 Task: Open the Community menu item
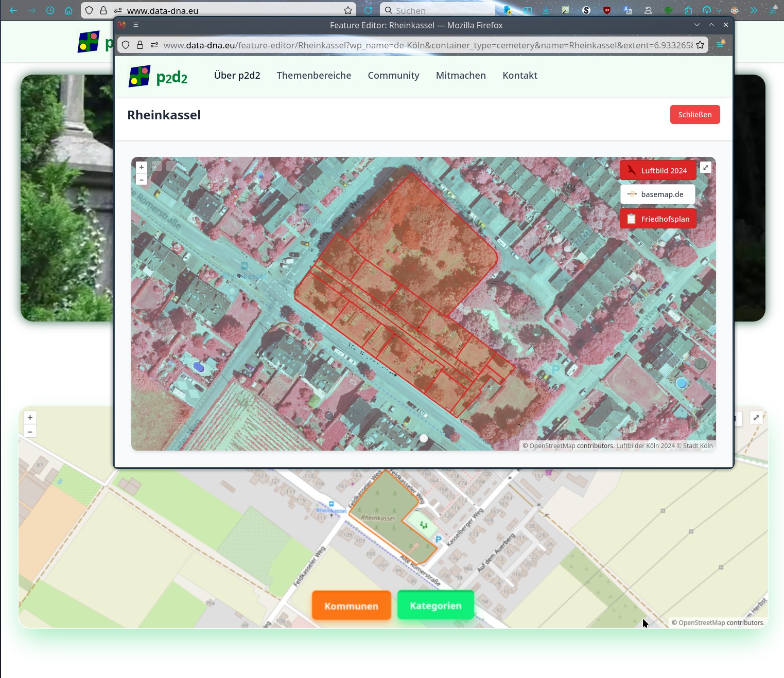393,76
